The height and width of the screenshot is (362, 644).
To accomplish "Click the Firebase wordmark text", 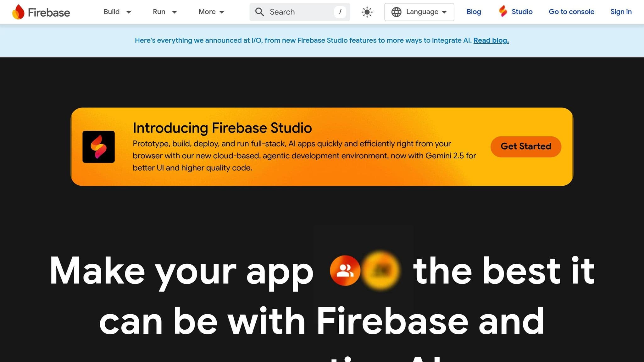I will pos(49,12).
